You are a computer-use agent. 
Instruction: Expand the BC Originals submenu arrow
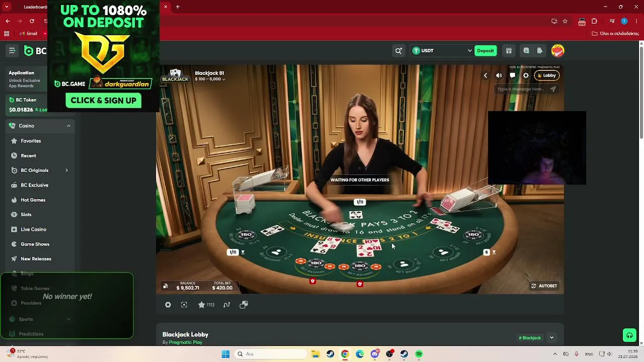click(66, 170)
